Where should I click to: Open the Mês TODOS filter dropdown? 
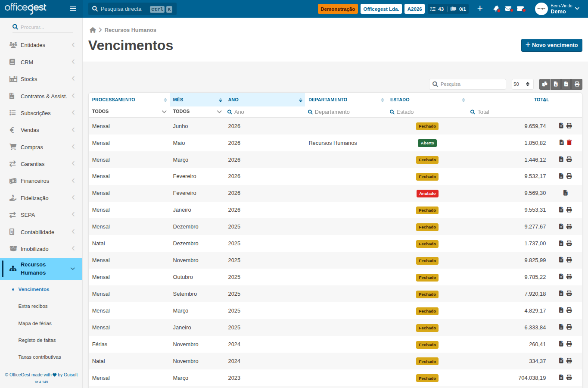point(197,112)
